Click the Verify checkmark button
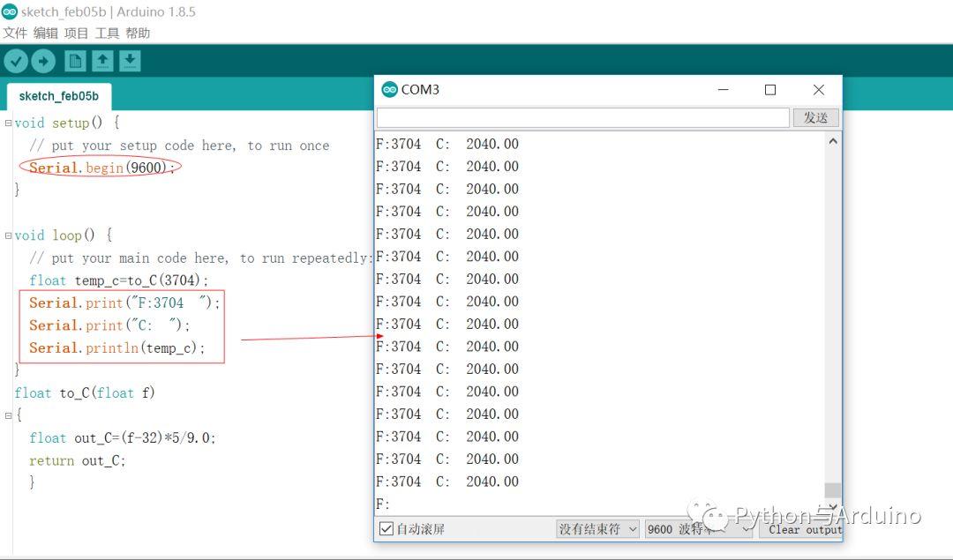Image resolution: width=953 pixels, height=560 pixels. click(x=16, y=61)
